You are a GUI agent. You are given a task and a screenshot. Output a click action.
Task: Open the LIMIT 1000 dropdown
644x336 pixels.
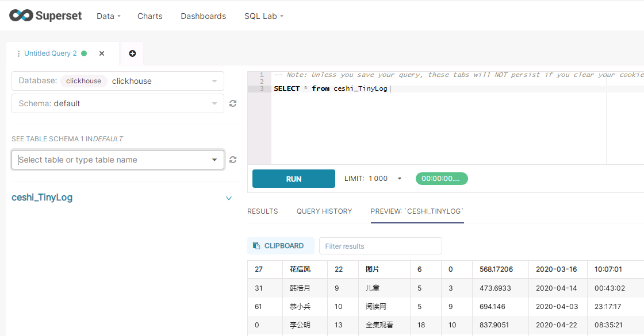click(x=373, y=179)
